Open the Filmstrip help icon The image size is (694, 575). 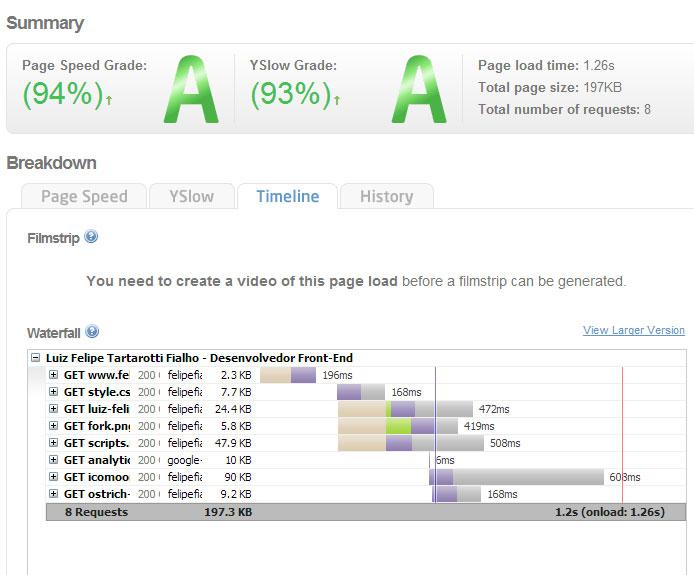[91, 237]
